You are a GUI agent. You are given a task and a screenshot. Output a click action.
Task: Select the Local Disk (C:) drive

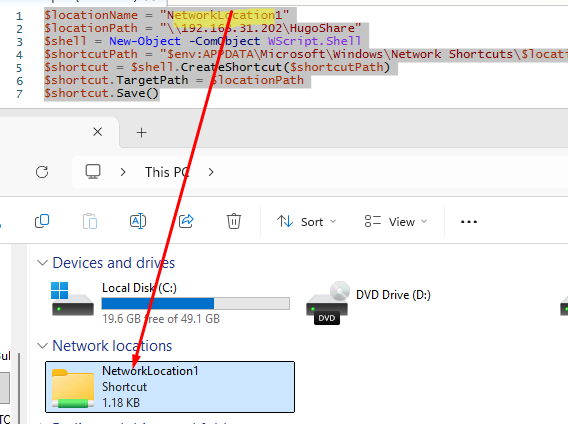(170, 303)
